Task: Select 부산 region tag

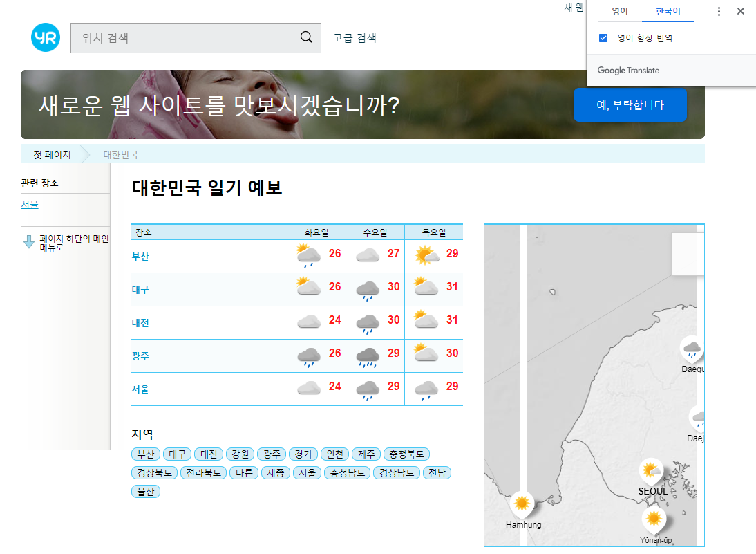Action: 146,454
